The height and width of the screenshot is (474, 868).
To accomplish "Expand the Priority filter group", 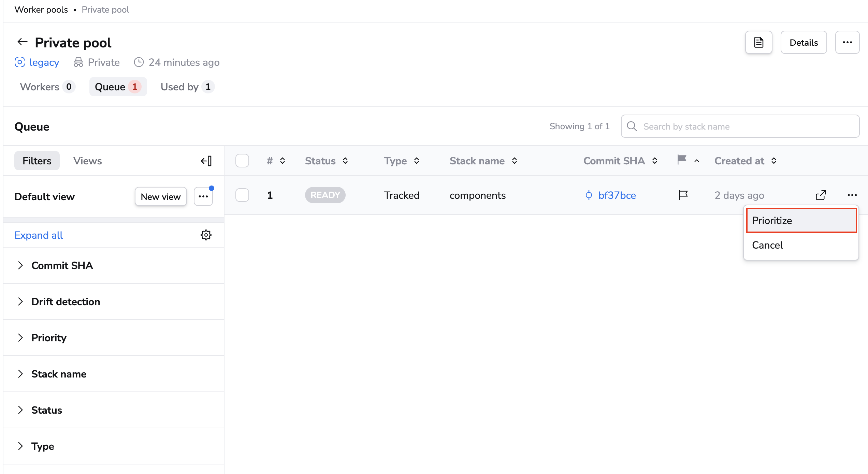I will click(x=49, y=338).
